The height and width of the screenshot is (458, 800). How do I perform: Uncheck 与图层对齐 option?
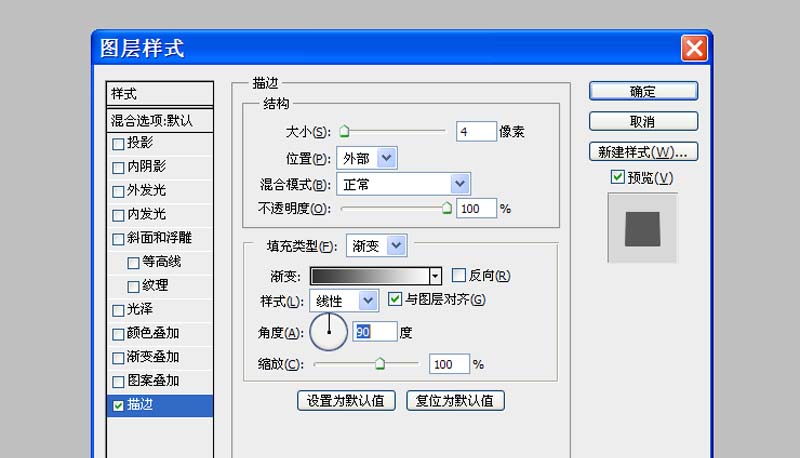(x=395, y=299)
